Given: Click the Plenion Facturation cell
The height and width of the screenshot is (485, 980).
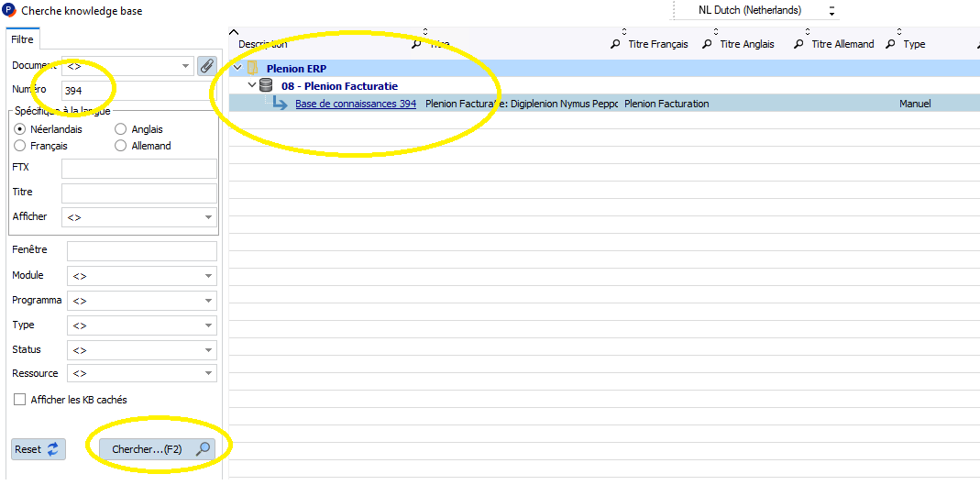Looking at the screenshot, I should [666, 104].
